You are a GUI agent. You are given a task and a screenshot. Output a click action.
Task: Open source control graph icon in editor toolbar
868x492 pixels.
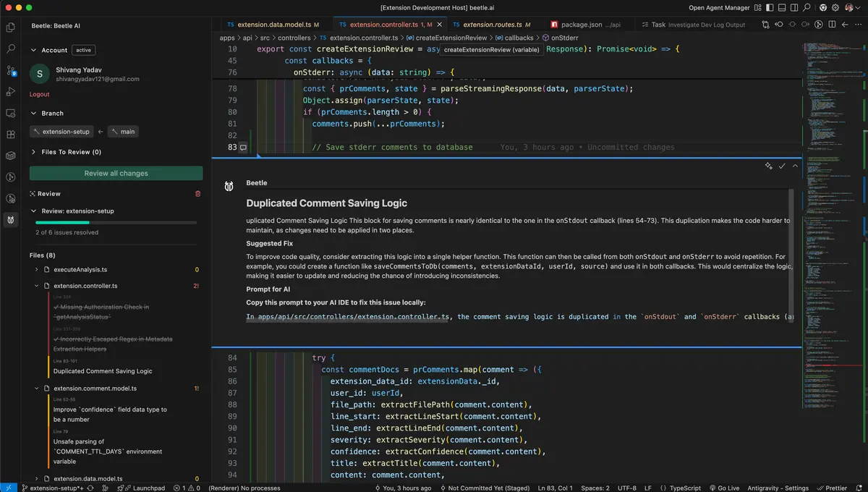(x=765, y=24)
